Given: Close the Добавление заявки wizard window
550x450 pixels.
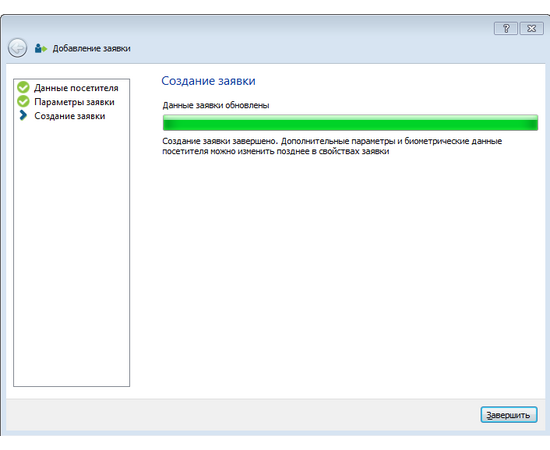Looking at the screenshot, I should [531, 28].
